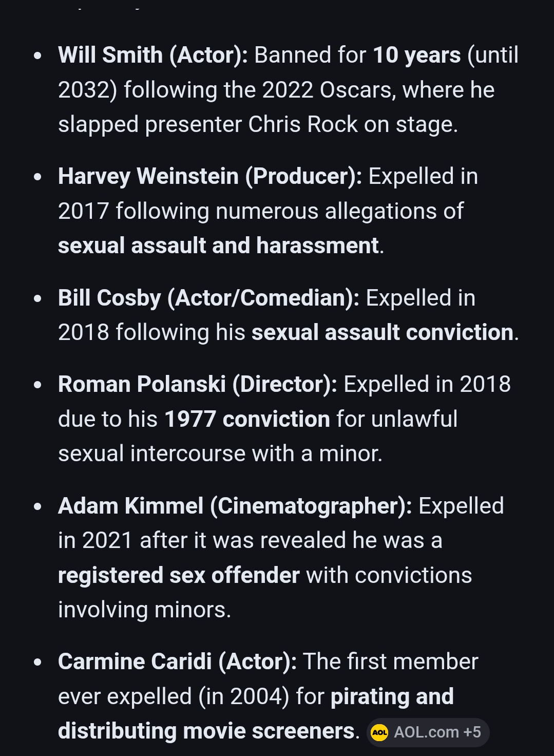The height and width of the screenshot is (756, 554).
Task: Click the "Carmine Caridi (Actor)" heading
Action: 177,661
